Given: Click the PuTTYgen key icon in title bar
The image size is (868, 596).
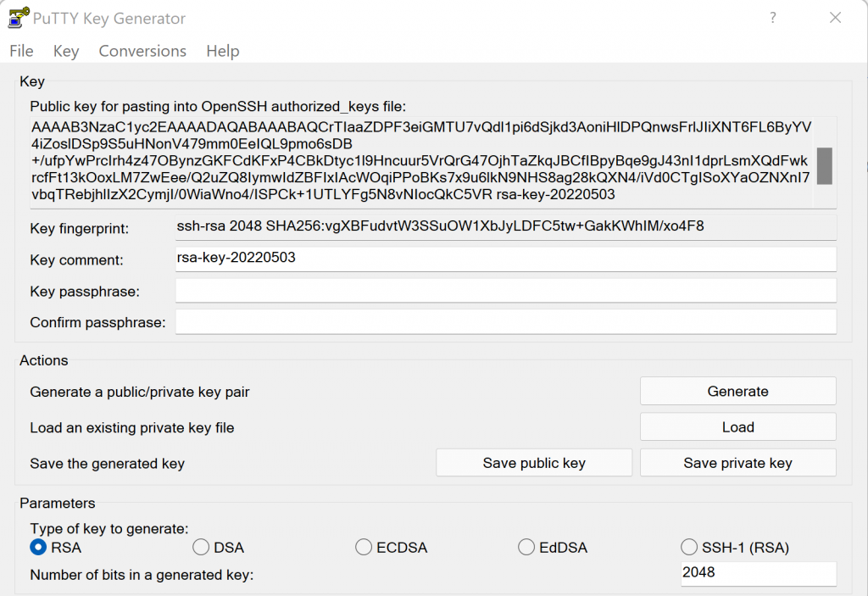Looking at the screenshot, I should tap(19, 17).
